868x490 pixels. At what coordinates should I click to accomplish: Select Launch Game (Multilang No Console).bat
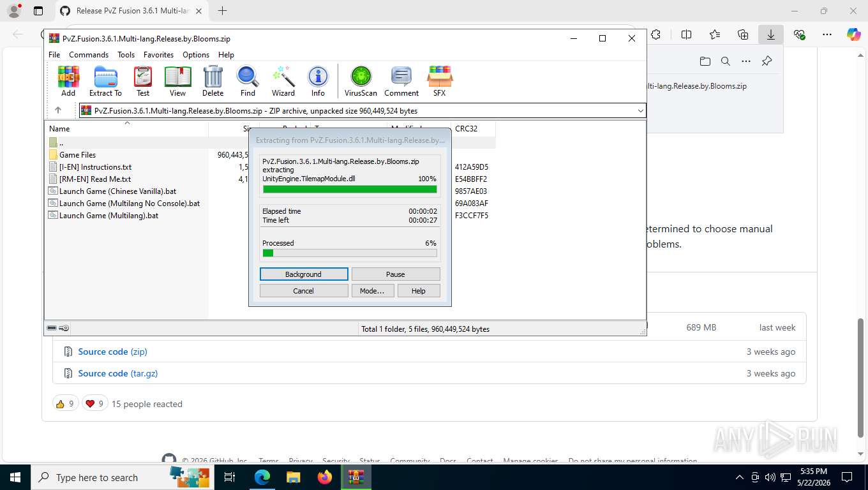point(130,204)
